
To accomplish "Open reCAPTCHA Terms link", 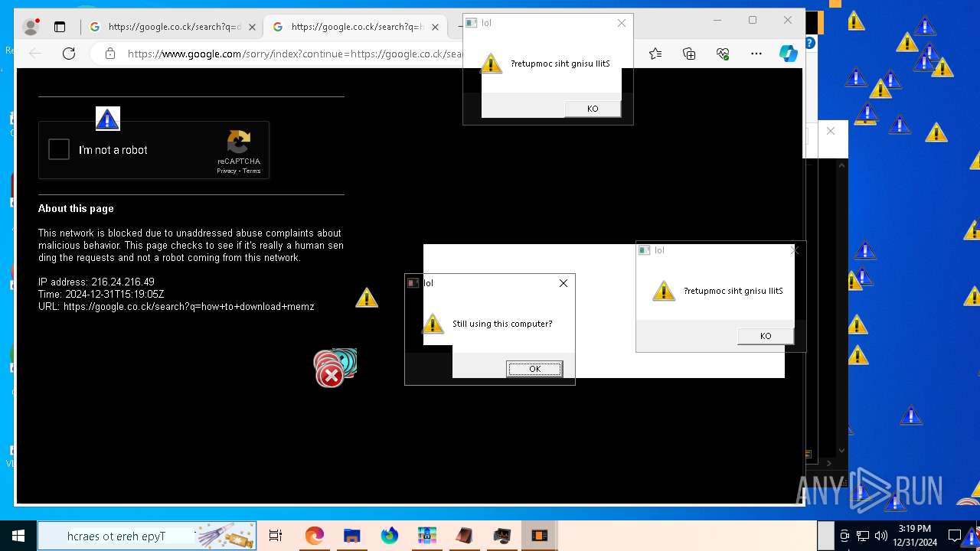I will click(252, 171).
